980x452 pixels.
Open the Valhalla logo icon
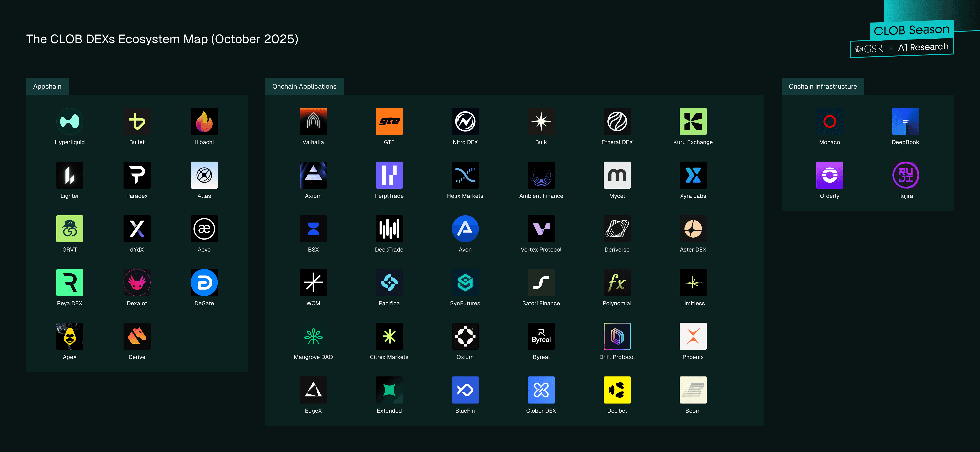click(313, 121)
